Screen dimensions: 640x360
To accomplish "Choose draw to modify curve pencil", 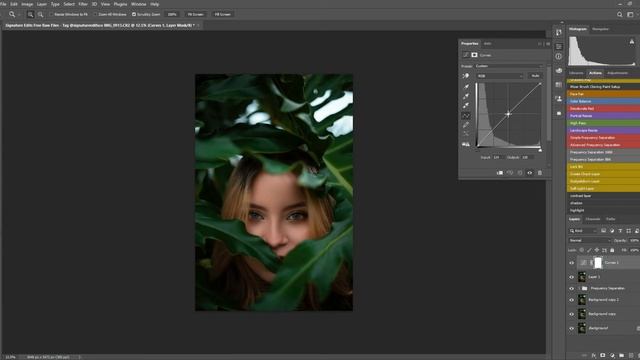I will tap(466, 125).
